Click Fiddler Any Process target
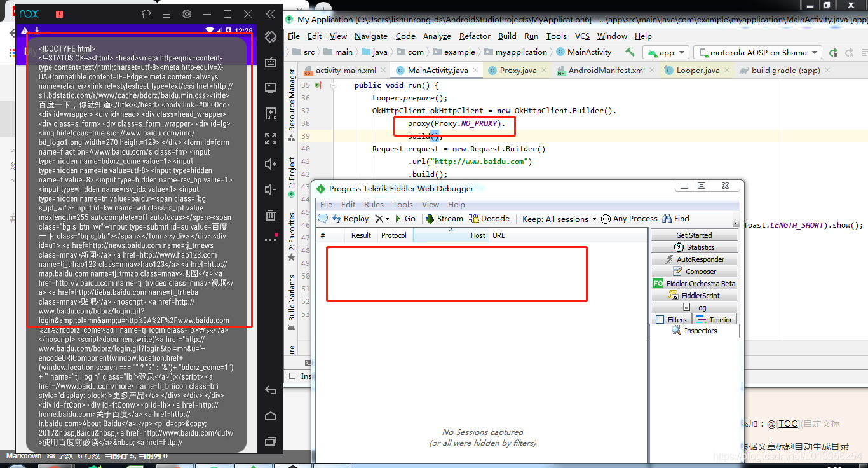The image size is (868, 468). click(x=629, y=218)
